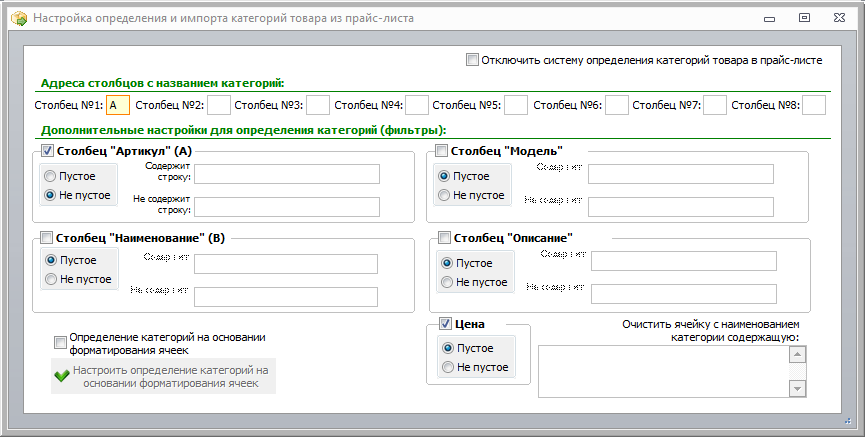Screen dimensions: 865x437
Task: Uncheck Столбец "Артикул" (A) checkbox
Action: coord(47,151)
